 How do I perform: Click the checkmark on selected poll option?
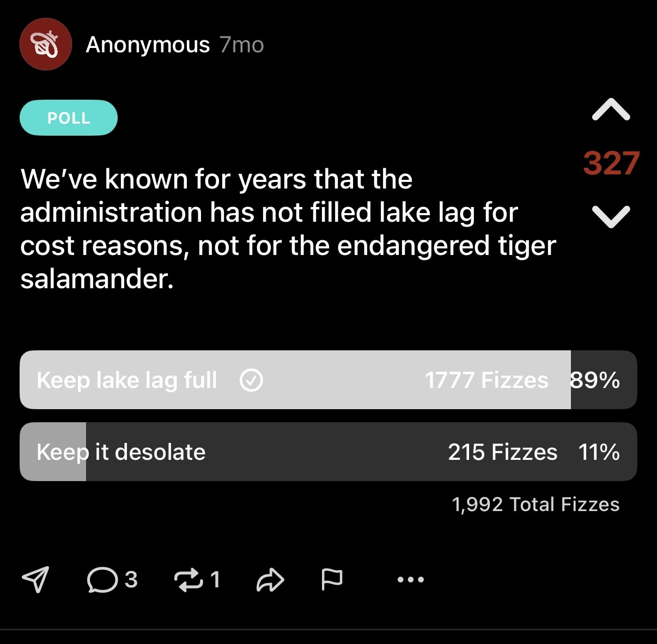click(x=251, y=380)
